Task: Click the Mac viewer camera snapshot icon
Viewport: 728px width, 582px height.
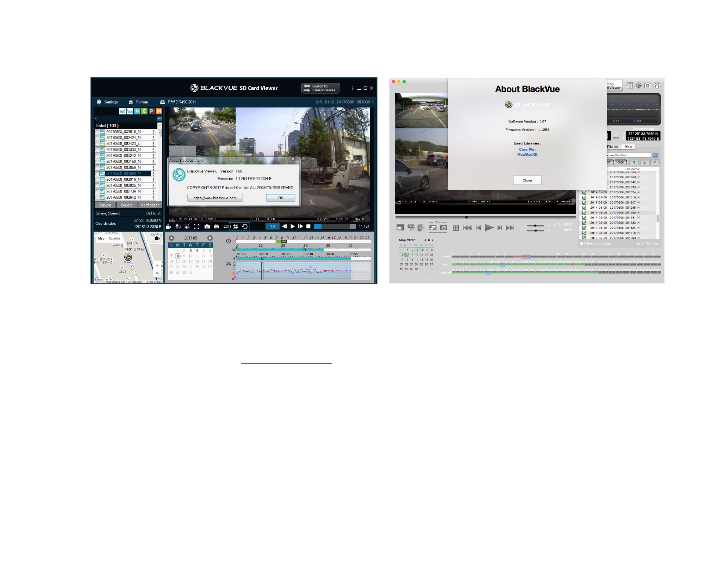Action: [648, 85]
